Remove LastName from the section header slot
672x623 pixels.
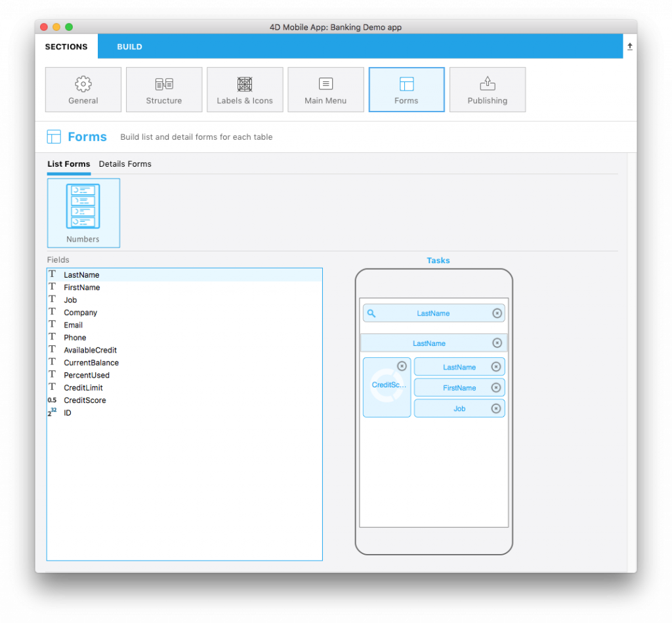coord(497,343)
